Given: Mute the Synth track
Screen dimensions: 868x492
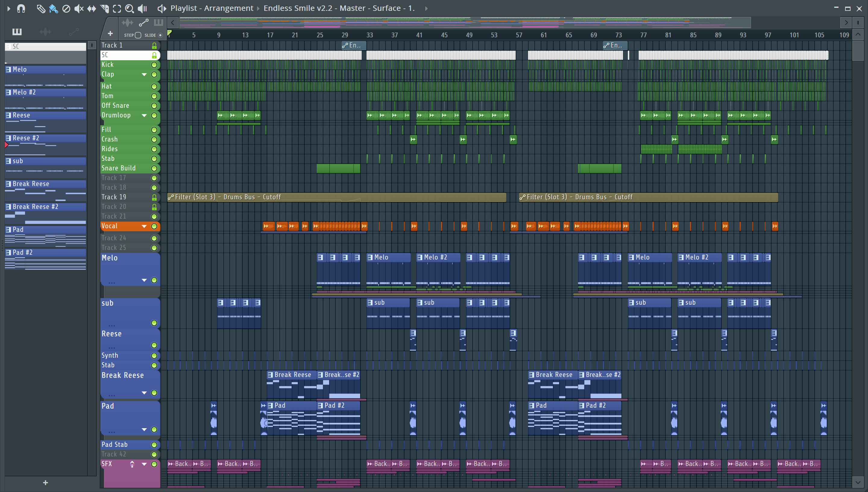Looking at the screenshot, I should click(154, 356).
